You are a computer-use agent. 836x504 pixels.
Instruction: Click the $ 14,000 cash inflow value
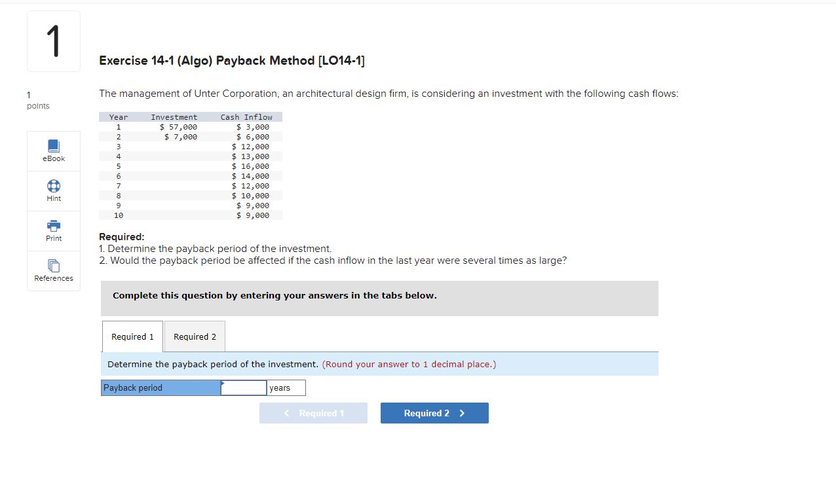(x=250, y=176)
